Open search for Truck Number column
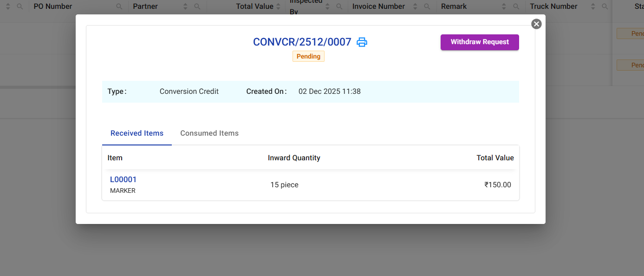644x276 pixels. (x=605, y=7)
